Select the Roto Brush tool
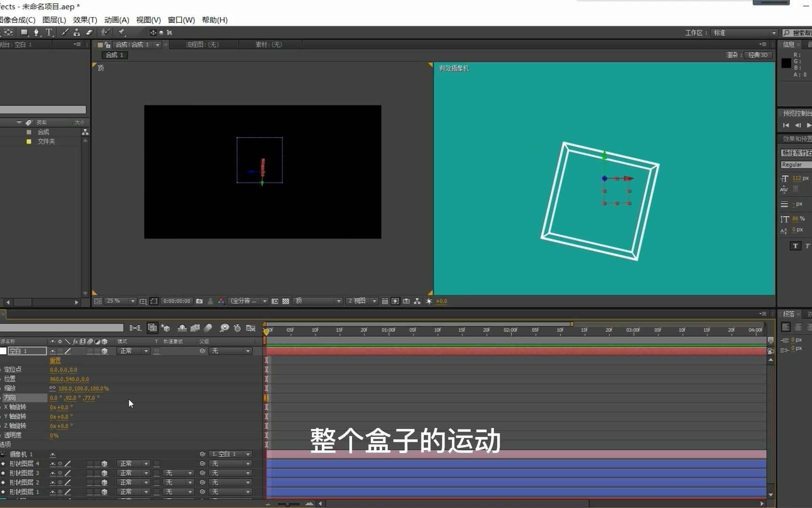This screenshot has height=508, width=812. [x=105, y=32]
